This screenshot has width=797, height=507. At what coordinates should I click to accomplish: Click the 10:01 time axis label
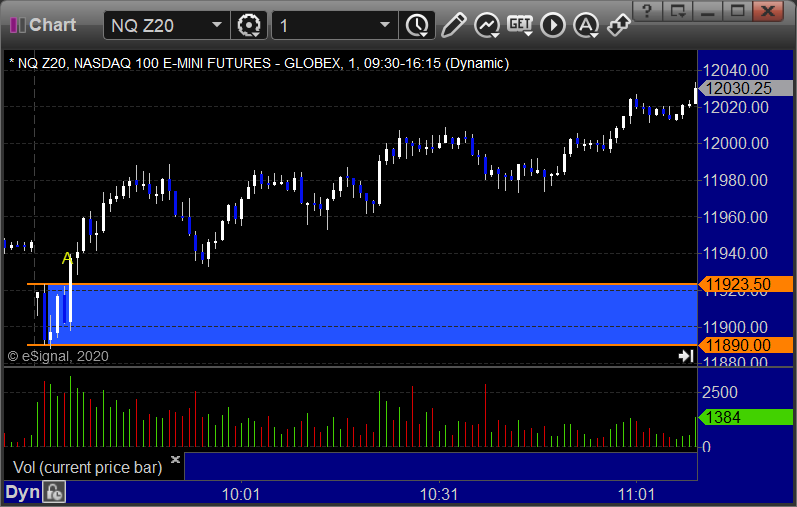click(x=241, y=494)
